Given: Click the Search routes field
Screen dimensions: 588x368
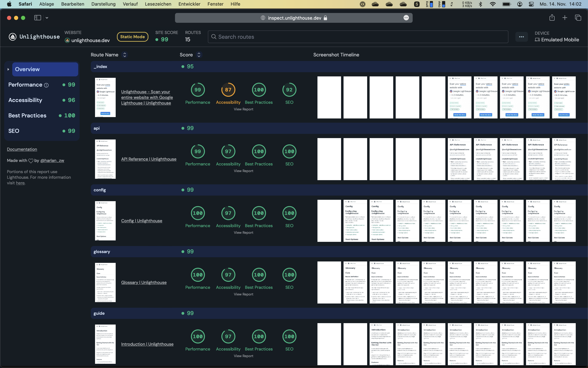Looking at the screenshot, I should [358, 37].
